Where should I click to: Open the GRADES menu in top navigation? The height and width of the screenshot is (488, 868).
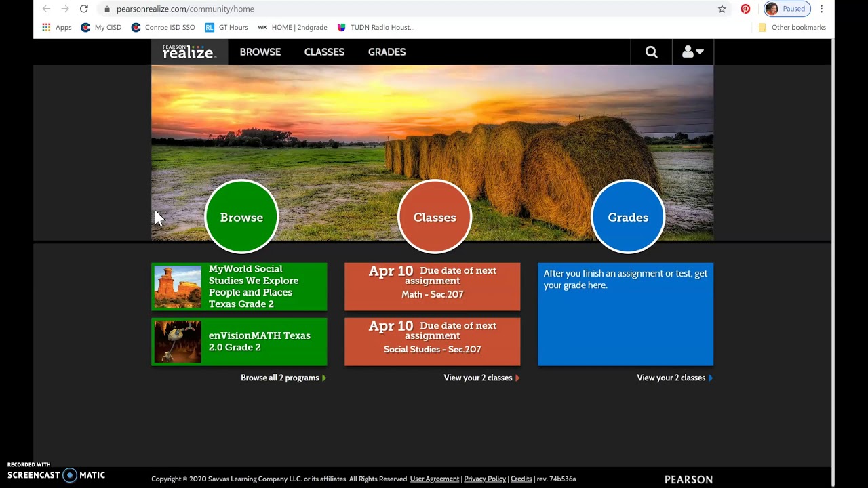[x=387, y=52]
